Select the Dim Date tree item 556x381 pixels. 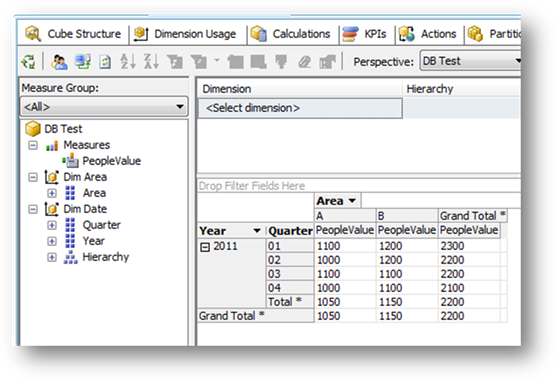[x=85, y=209]
